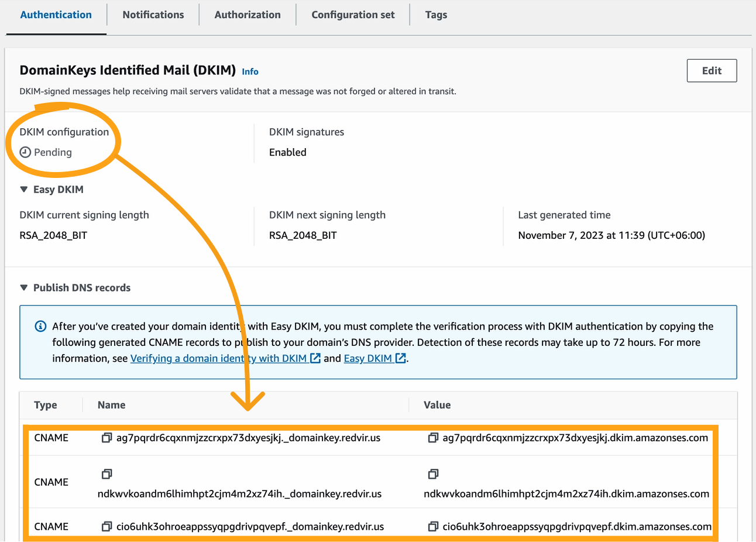Click the Name column header
Screen dimensions: 756x542
tap(112, 405)
